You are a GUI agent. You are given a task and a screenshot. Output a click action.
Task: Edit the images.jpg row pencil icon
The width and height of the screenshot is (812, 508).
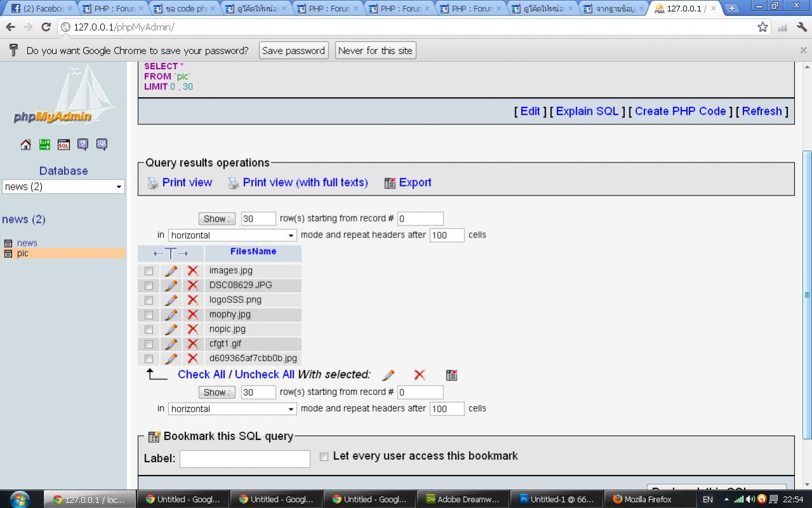(171, 271)
